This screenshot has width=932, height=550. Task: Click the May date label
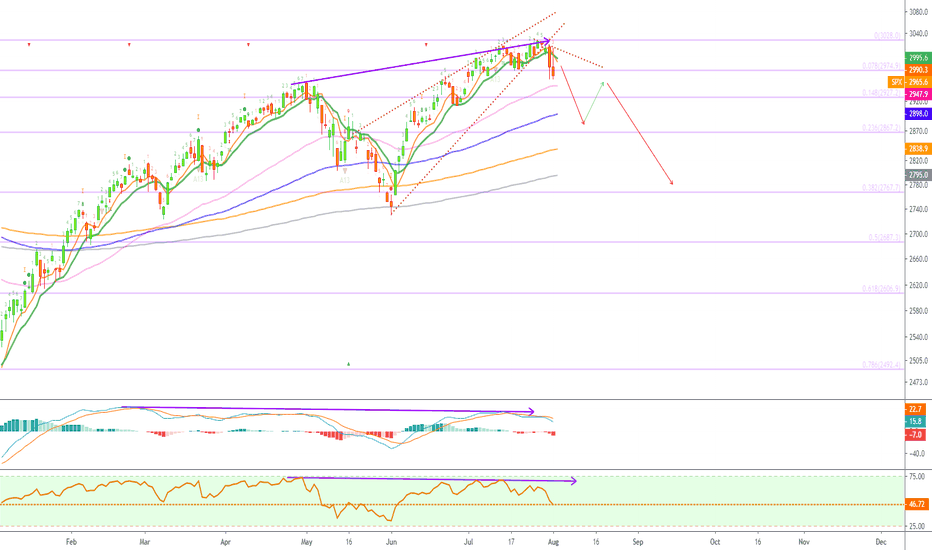point(306,542)
